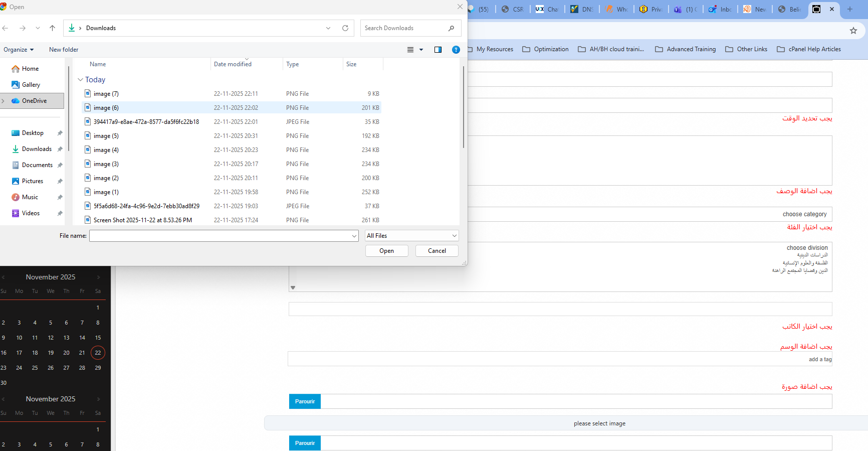Collapse the Today file group
Image resolution: width=868 pixels, height=451 pixels.
click(x=80, y=80)
